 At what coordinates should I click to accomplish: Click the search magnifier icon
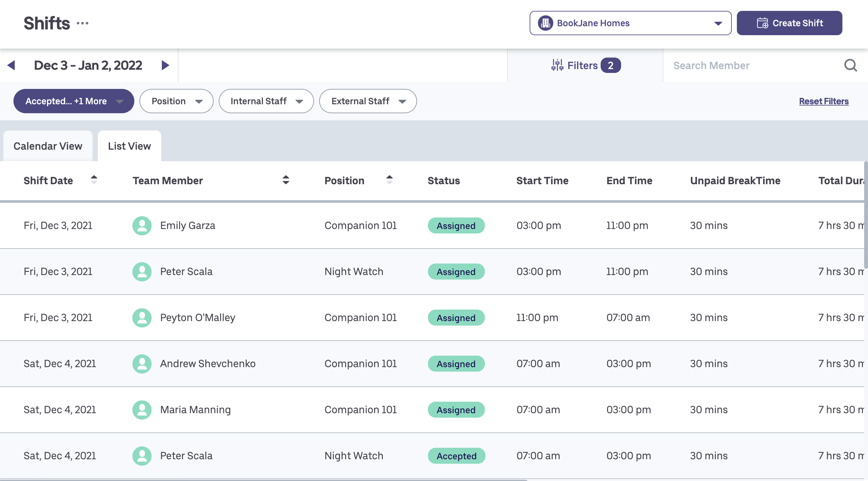[x=850, y=65]
